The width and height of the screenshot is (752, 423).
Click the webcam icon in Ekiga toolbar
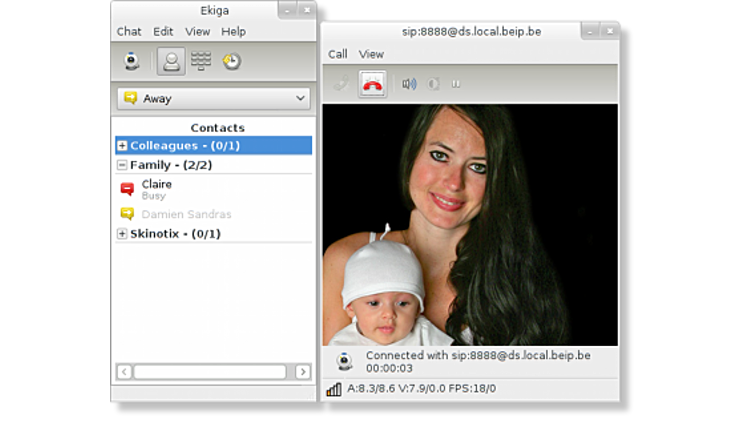pos(131,62)
